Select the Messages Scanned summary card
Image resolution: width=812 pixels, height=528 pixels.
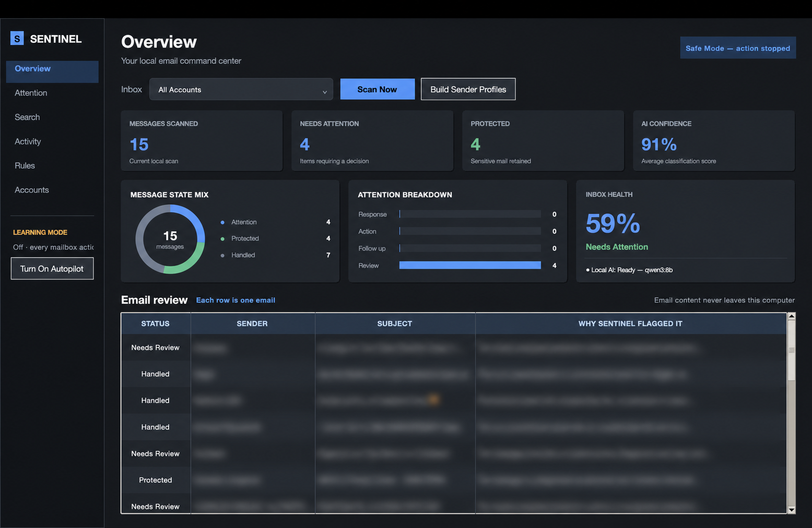tap(202, 140)
